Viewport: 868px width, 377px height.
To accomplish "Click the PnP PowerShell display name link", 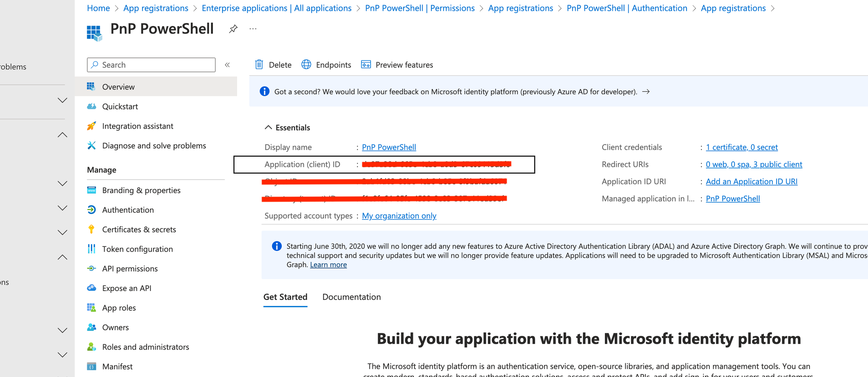I will tap(389, 146).
